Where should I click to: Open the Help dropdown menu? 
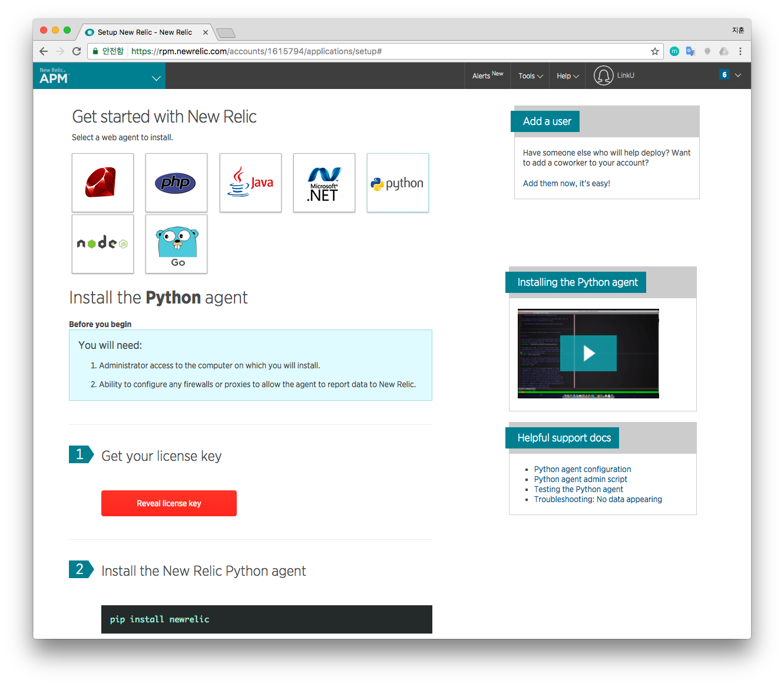coord(567,75)
